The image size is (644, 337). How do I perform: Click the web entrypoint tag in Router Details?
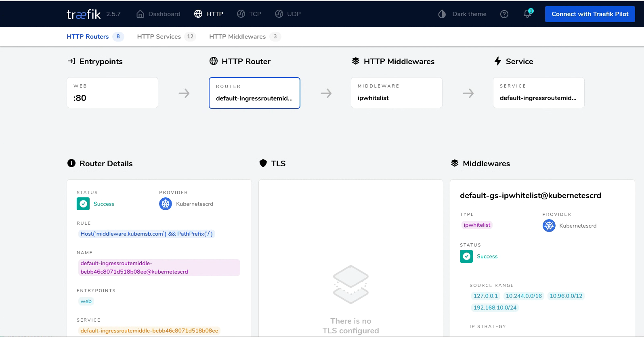coord(86,301)
